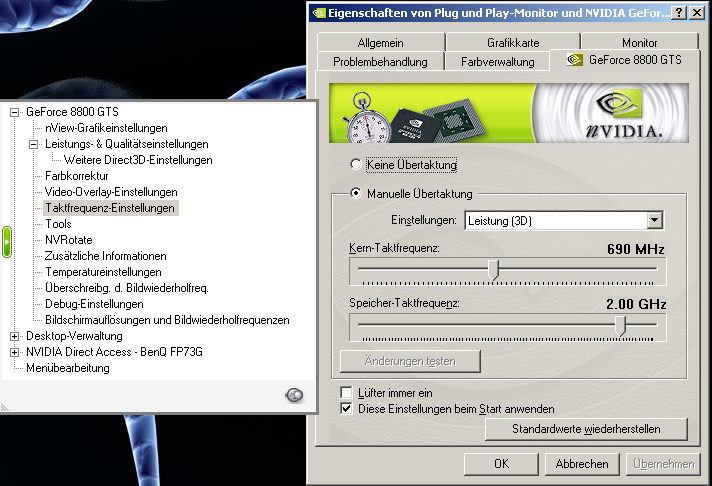Select NVRotate tree item
712x486 pixels.
69,240
